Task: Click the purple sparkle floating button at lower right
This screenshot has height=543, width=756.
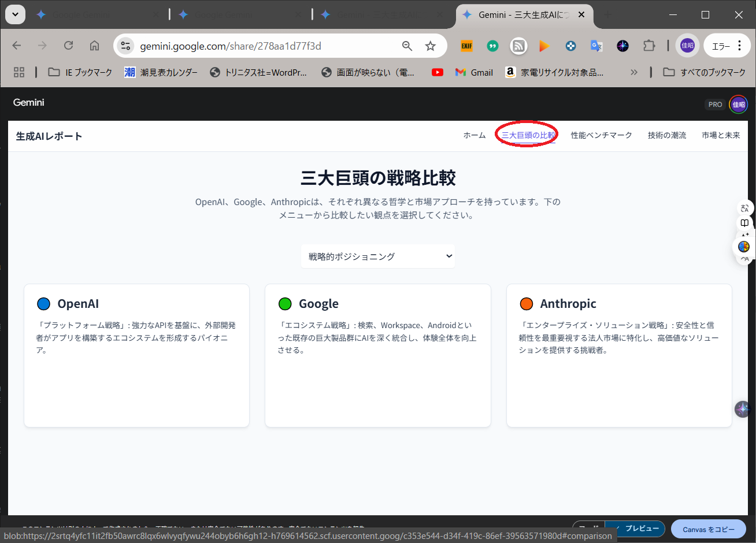Action: [742, 409]
